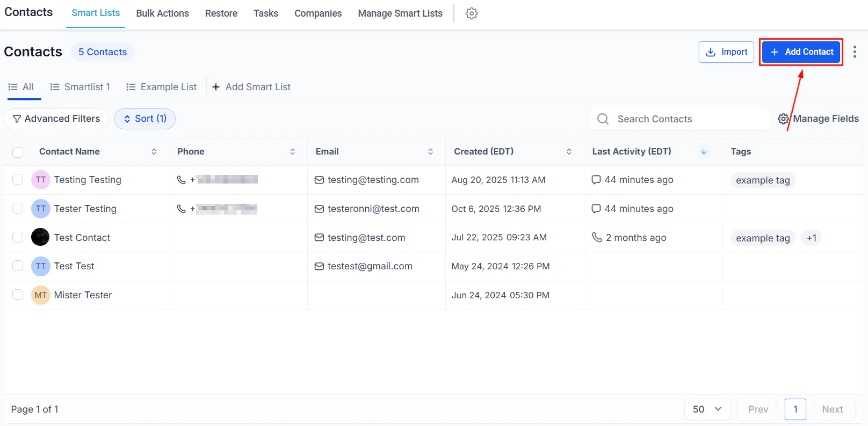
Task: Expand the +1 extra tags badge
Action: 812,238
